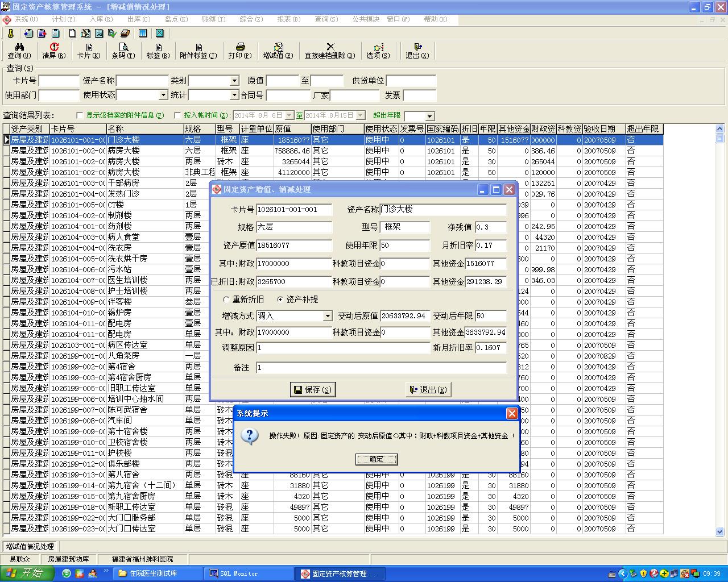
Task: Enable the 显示该档案的附件信息 checkbox
Action: (x=80, y=115)
